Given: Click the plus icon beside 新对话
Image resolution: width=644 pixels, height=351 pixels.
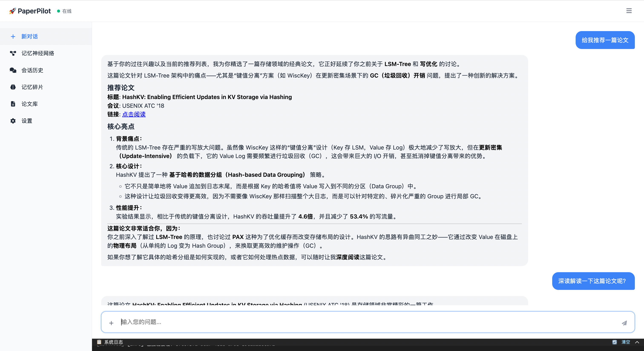Looking at the screenshot, I should (x=13, y=36).
